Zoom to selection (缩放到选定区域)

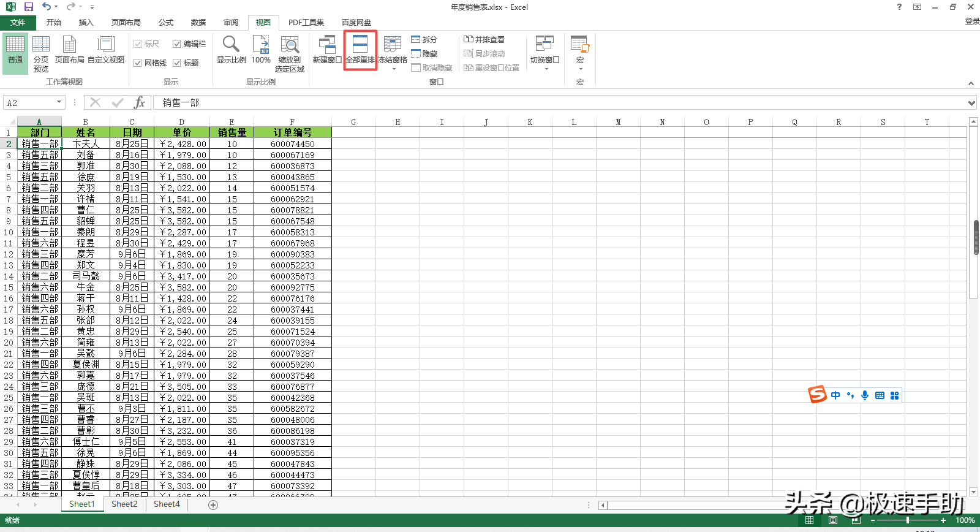tap(290, 54)
